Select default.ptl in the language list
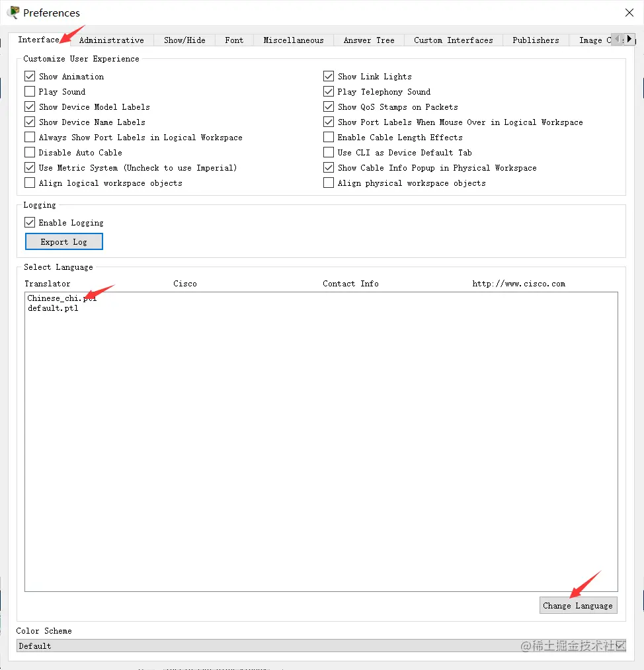Image resolution: width=644 pixels, height=670 pixels. (53, 308)
